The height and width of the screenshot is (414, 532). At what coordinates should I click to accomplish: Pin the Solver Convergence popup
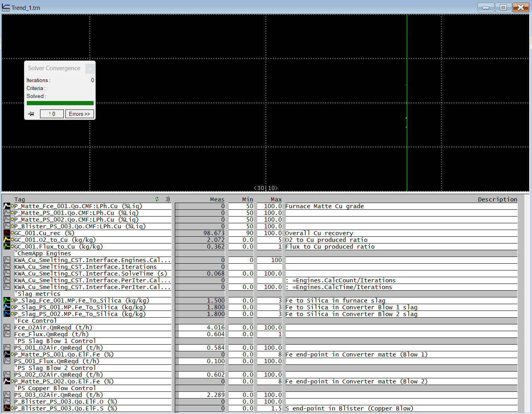[31, 114]
